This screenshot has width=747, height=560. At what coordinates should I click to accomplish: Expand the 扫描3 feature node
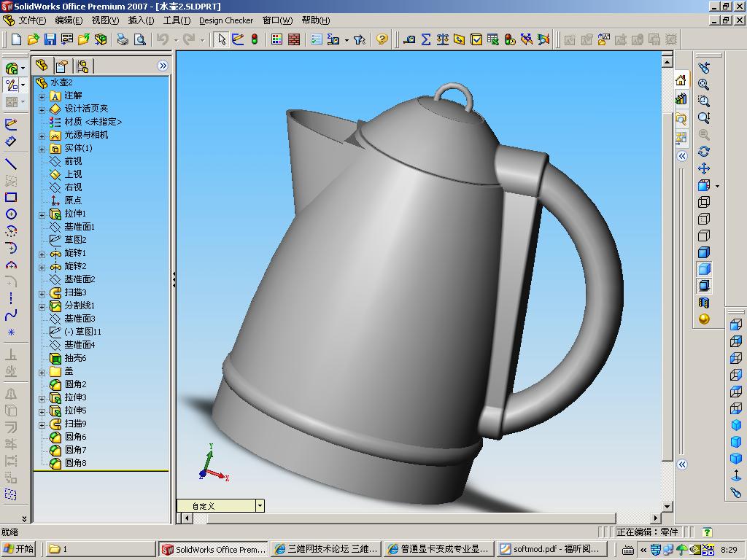tap(42, 293)
